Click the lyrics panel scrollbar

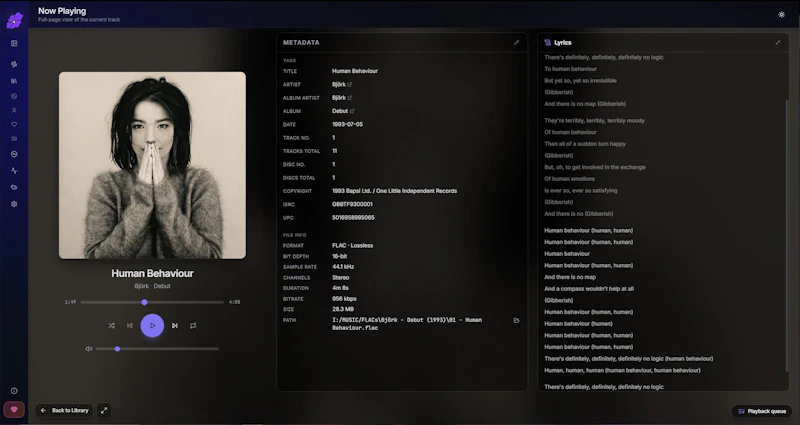coord(786,235)
